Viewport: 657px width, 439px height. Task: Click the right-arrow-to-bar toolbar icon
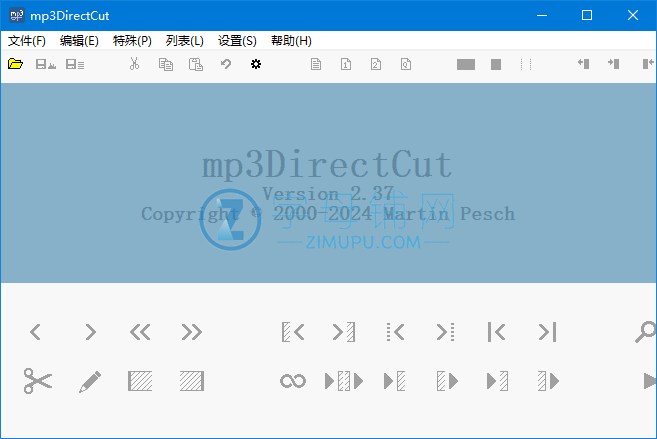click(614, 64)
